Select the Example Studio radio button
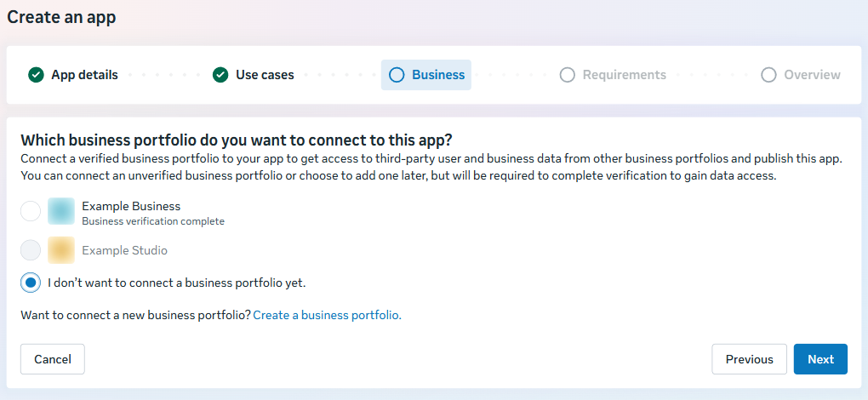868x400 pixels. point(31,250)
